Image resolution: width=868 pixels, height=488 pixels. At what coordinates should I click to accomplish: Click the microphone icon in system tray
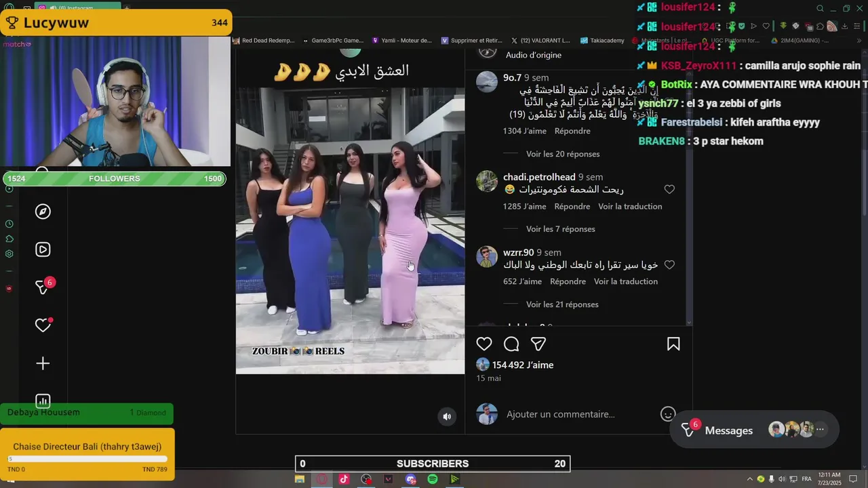coord(772,479)
